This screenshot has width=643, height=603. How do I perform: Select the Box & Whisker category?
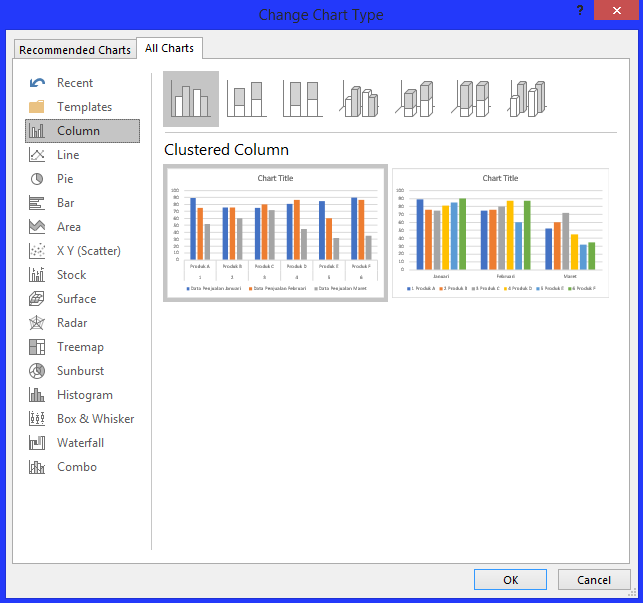tap(82, 419)
